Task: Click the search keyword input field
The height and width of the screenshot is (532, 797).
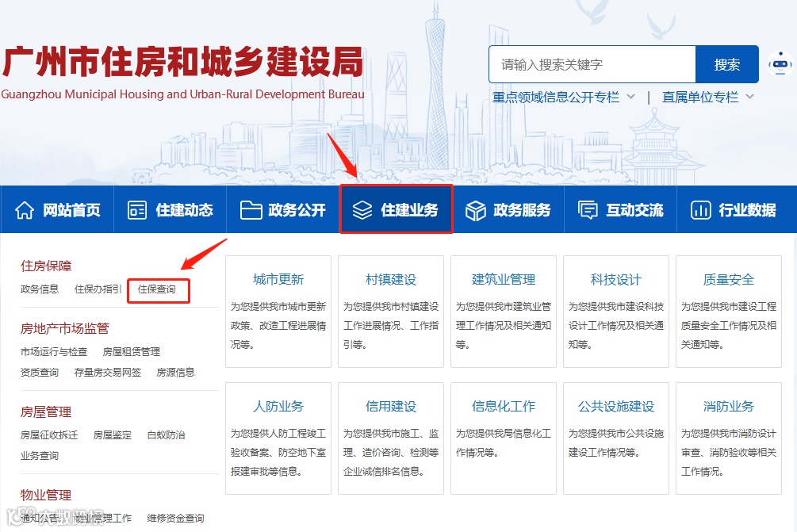Action: tap(592, 64)
